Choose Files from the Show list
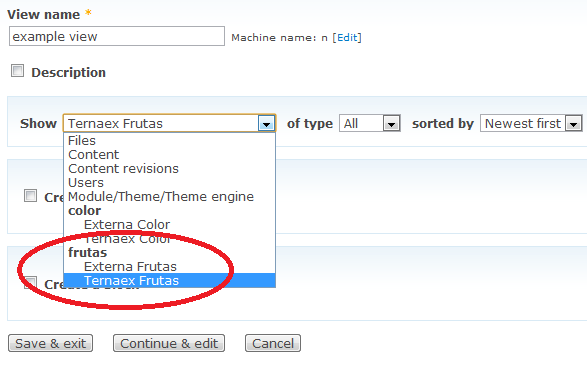 tap(170, 140)
